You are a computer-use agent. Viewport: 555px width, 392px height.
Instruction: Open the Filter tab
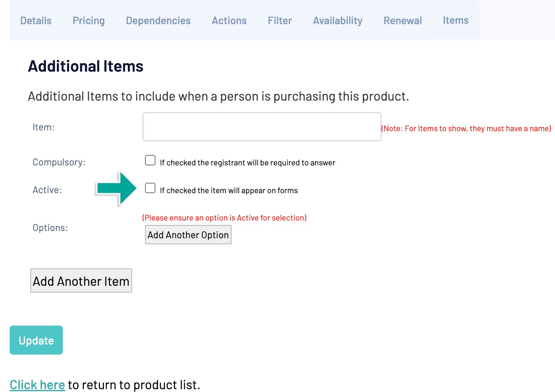[x=280, y=21]
